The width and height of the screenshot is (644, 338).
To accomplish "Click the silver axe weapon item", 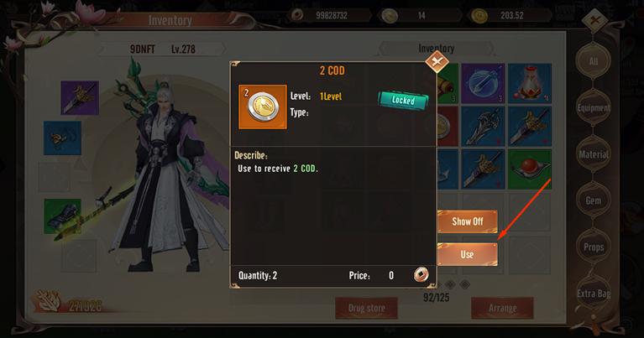I will click(483, 127).
